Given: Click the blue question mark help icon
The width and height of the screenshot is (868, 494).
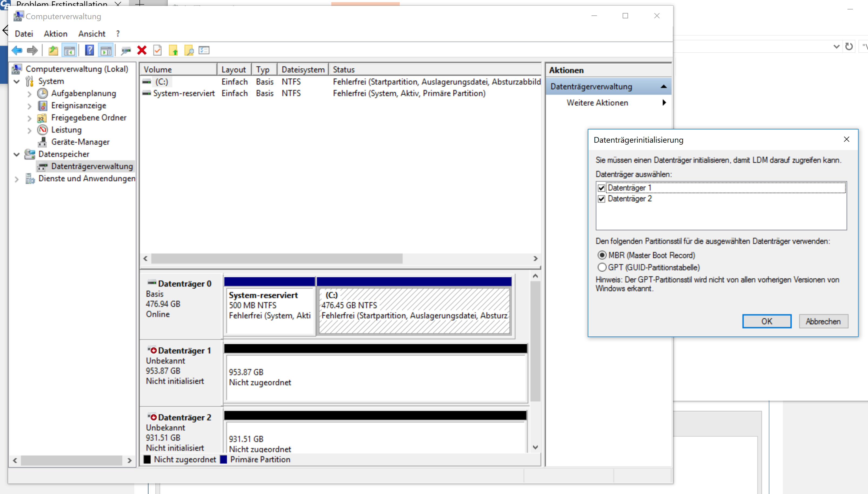Looking at the screenshot, I should (x=89, y=51).
